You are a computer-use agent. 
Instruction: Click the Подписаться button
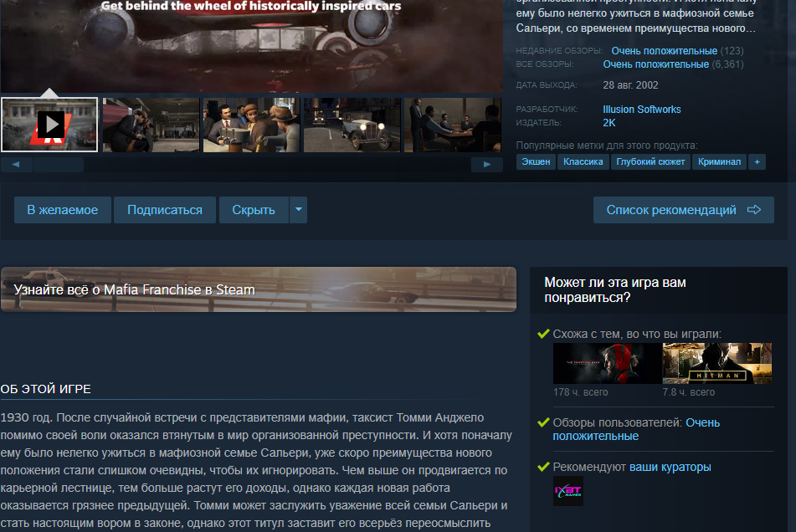(x=165, y=210)
